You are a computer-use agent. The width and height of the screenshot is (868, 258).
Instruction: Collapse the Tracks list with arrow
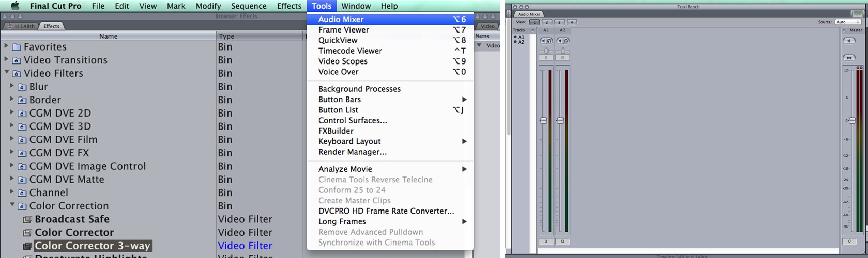point(532,30)
